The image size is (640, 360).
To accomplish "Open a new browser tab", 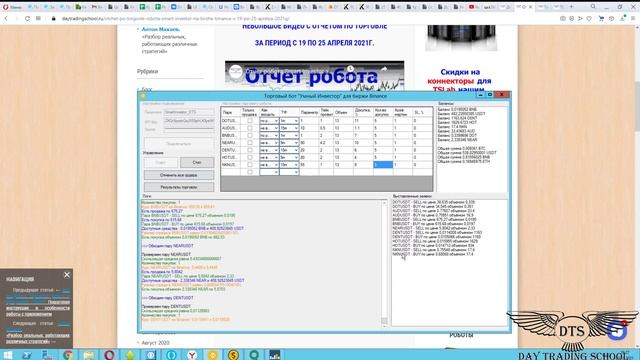I will (571, 7).
